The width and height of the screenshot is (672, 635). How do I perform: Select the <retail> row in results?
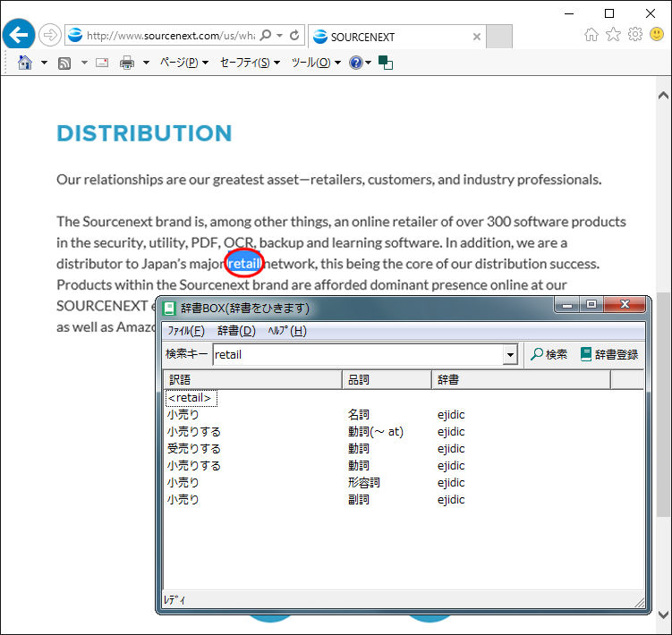(x=191, y=398)
